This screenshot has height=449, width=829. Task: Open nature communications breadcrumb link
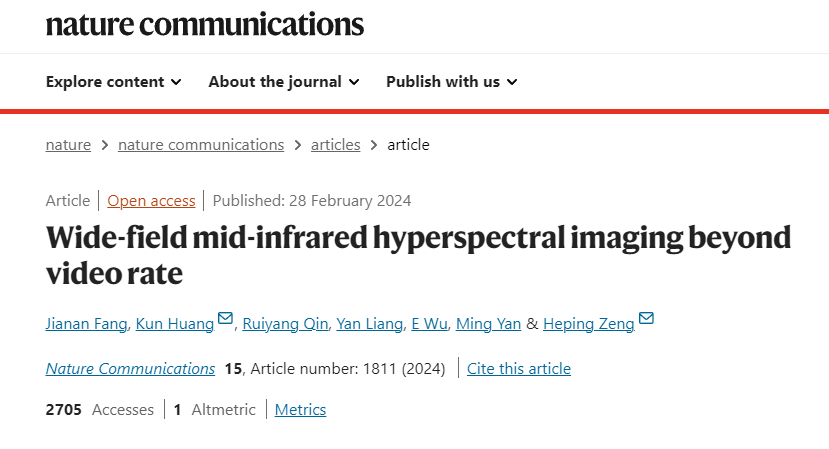[x=201, y=145]
